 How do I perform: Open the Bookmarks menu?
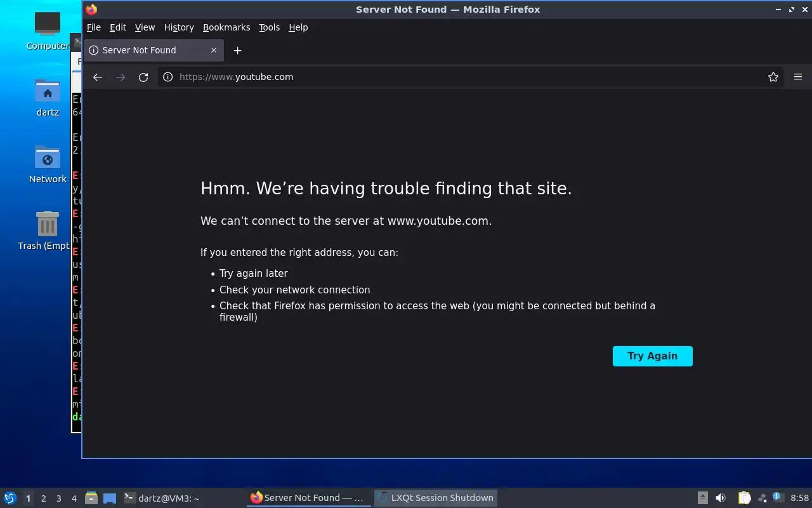(226, 27)
